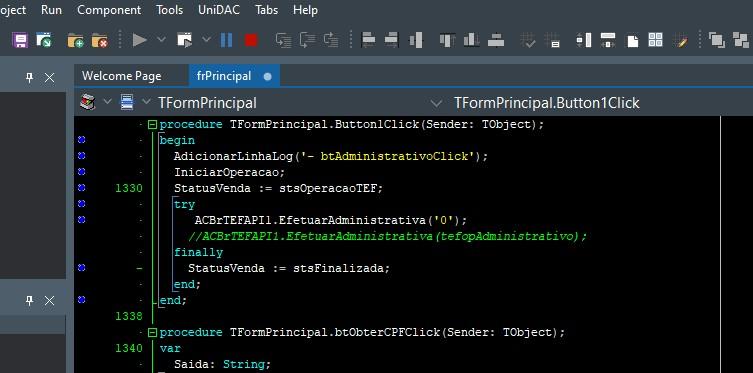Click the snap to grid check icon
The image size is (753, 373).
click(x=528, y=40)
